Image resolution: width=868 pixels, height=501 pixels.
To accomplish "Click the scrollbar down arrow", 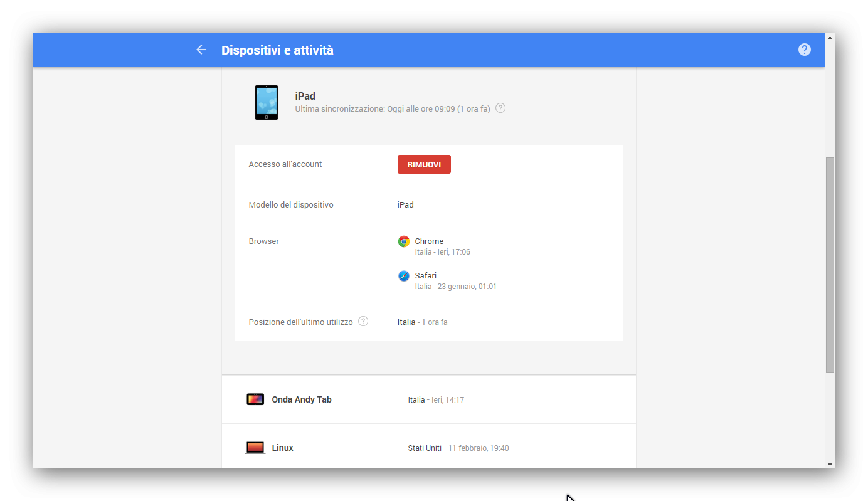I will [x=830, y=464].
